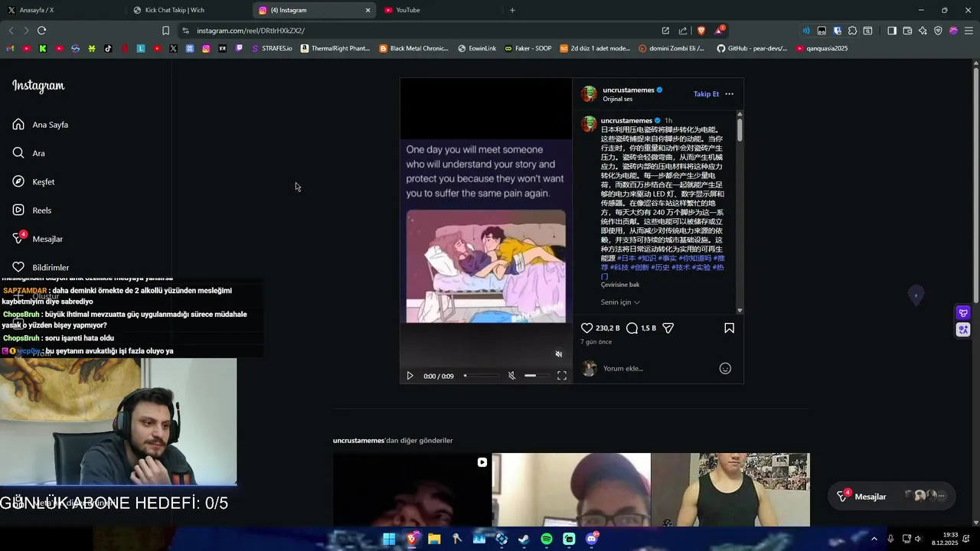980x551 pixels.
Task: Open the browser extensions puzzle icon
Action: coord(852,31)
